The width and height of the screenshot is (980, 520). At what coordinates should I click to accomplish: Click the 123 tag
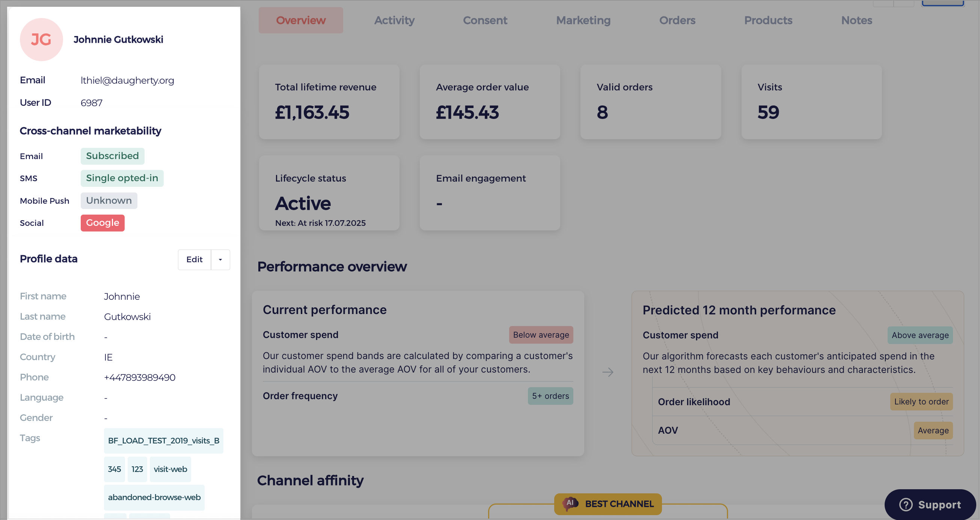[137, 469]
